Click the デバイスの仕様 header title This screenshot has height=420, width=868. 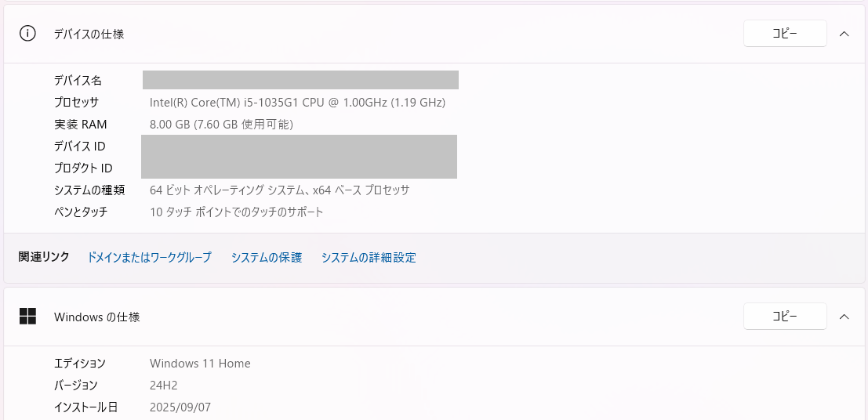pos(89,34)
